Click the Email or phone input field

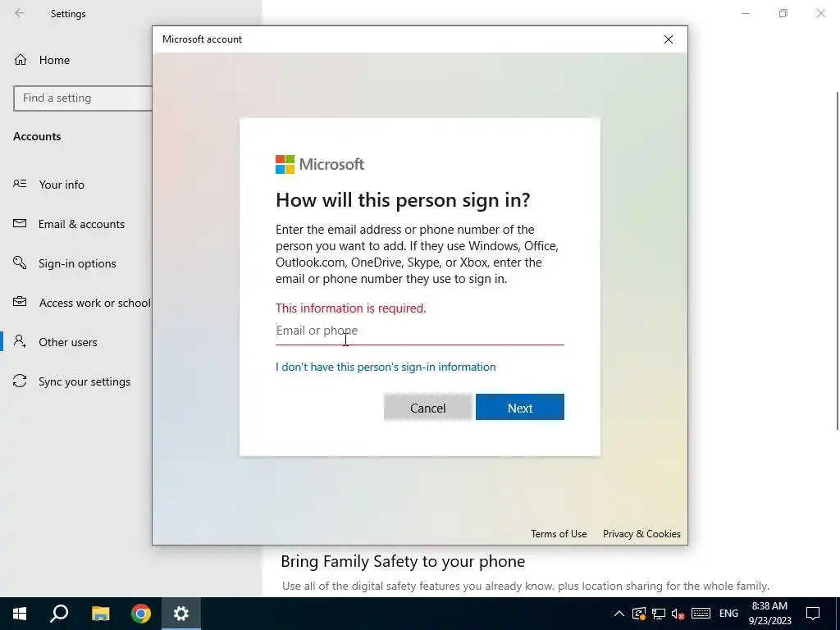click(419, 331)
